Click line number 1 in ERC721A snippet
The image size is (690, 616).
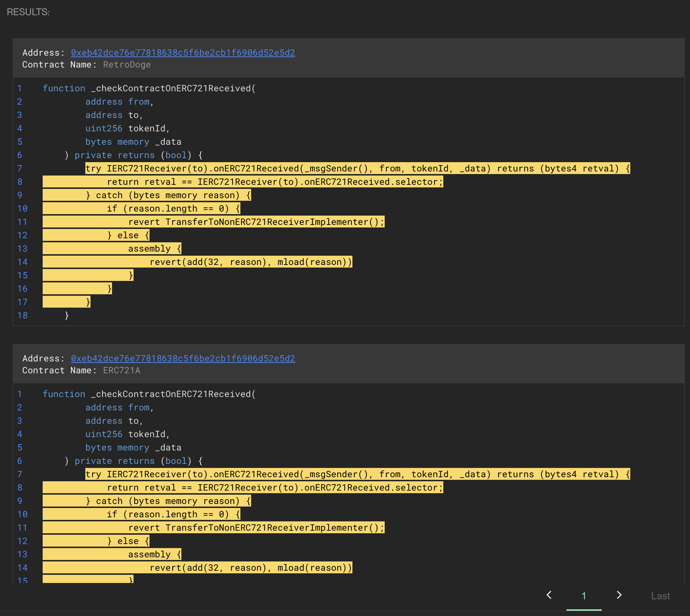[20, 394]
